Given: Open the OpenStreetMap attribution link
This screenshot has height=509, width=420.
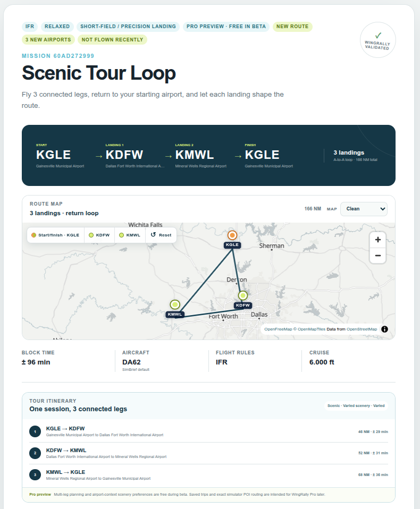Looking at the screenshot, I should point(362,329).
